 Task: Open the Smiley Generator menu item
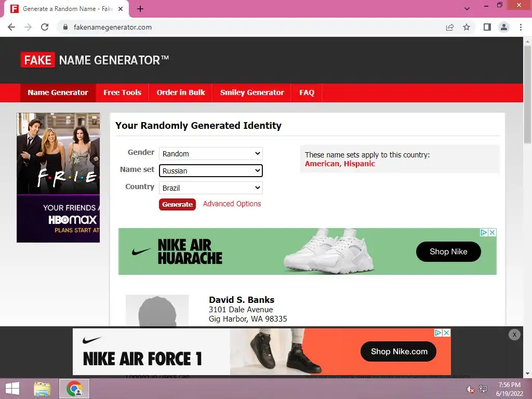(x=252, y=92)
